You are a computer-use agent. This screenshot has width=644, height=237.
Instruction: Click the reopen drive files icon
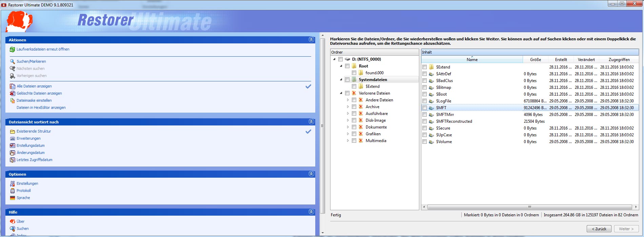(13, 50)
